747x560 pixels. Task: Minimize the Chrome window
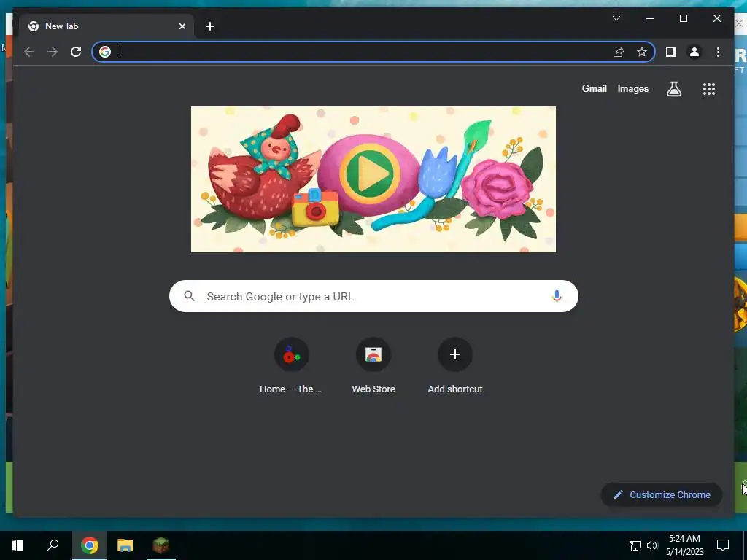650,18
